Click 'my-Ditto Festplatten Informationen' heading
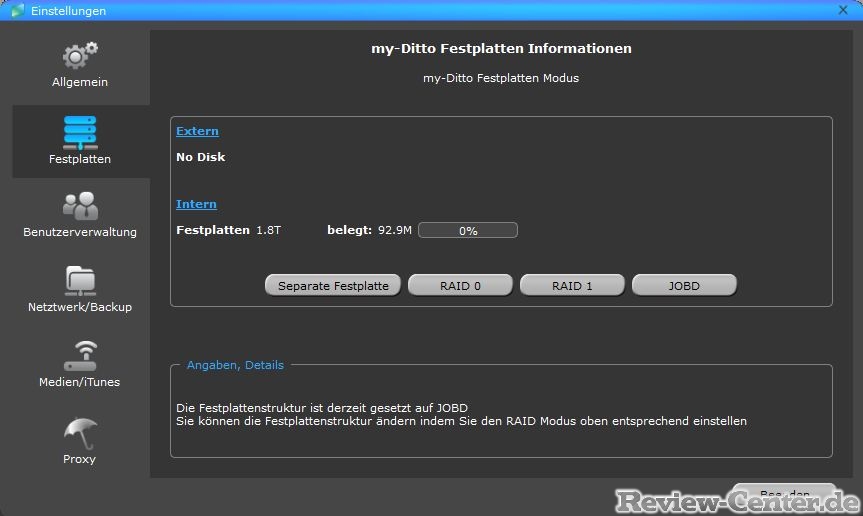863x516 pixels. click(x=501, y=48)
